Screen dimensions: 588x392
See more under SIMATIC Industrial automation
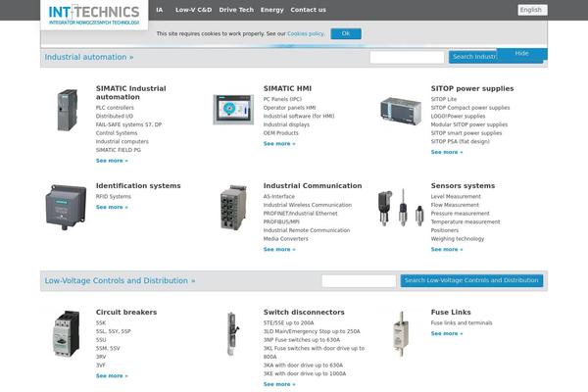pyautogui.click(x=112, y=161)
